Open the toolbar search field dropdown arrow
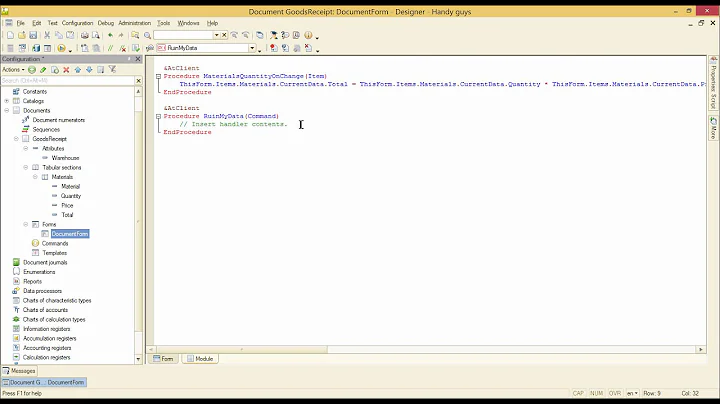 (216, 35)
